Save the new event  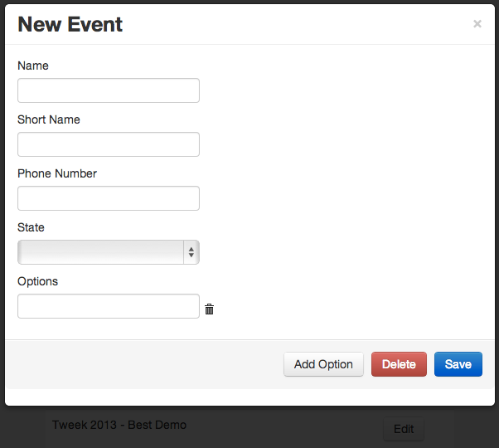pos(458,364)
